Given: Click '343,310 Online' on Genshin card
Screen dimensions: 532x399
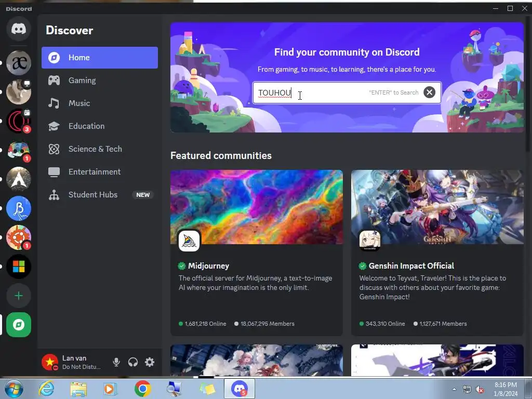Looking at the screenshot, I should click(385, 324).
